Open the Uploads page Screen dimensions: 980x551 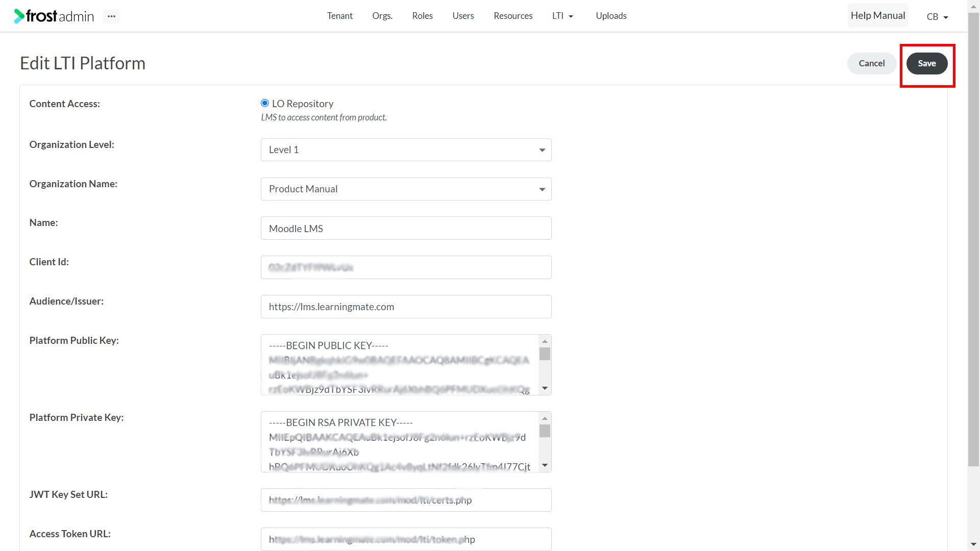[611, 16]
